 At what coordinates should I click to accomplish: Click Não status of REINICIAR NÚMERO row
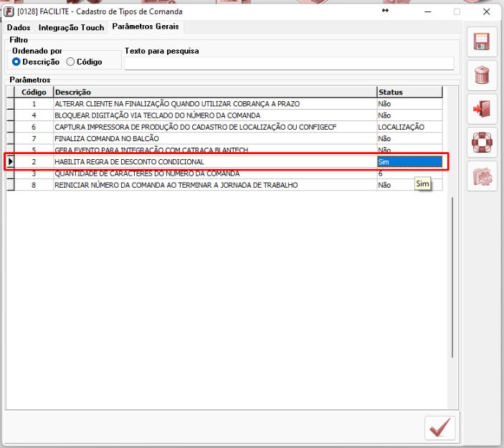click(x=410, y=185)
